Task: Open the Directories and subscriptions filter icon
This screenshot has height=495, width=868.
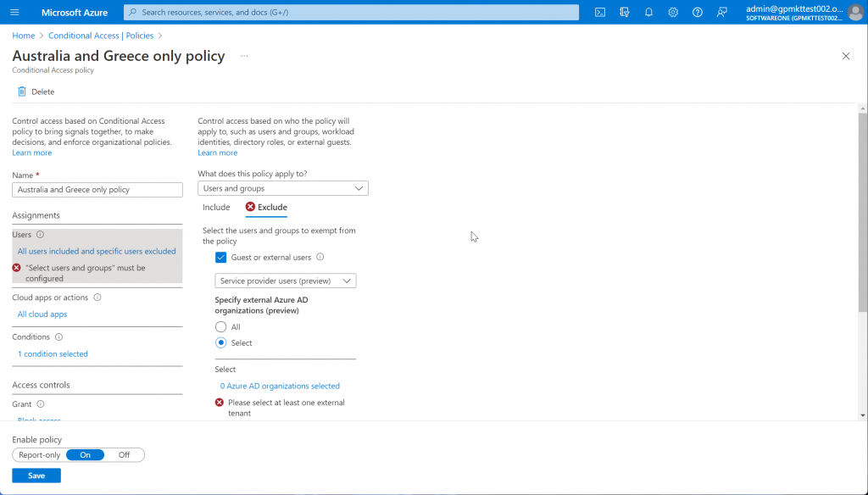Action: [x=625, y=12]
